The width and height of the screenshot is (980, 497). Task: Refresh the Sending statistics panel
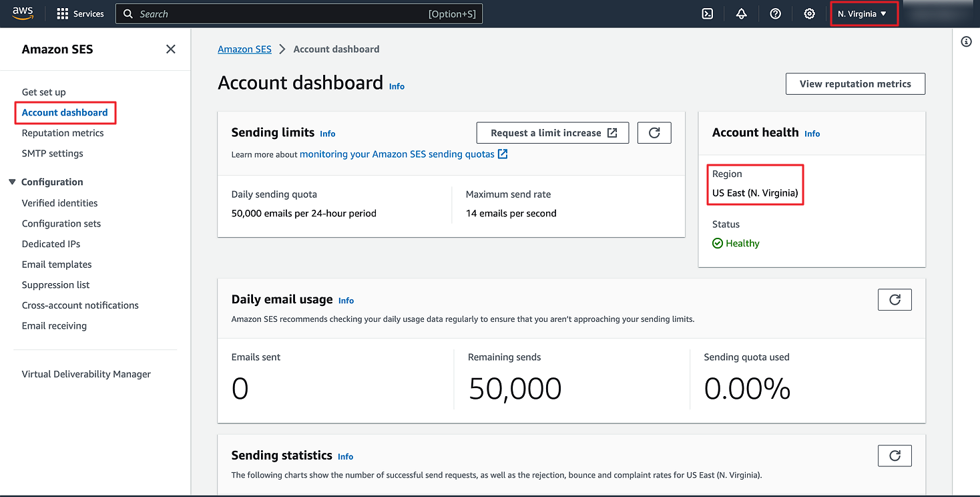[895, 456]
